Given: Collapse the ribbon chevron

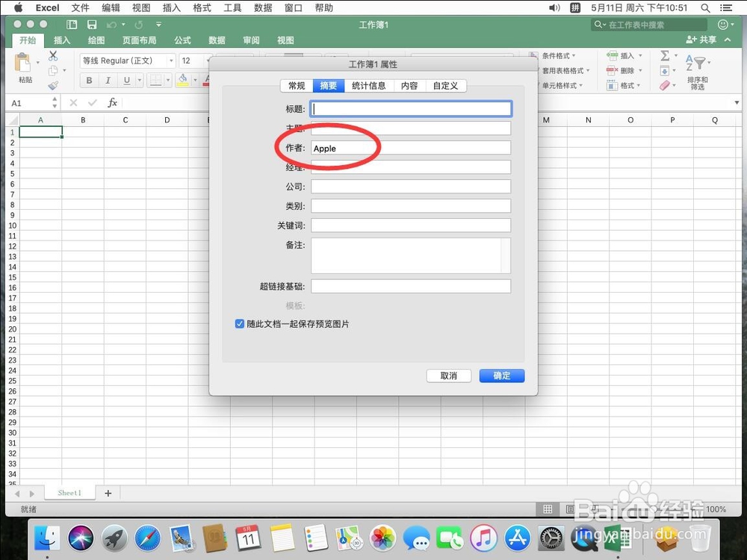Looking at the screenshot, I should 728,40.
